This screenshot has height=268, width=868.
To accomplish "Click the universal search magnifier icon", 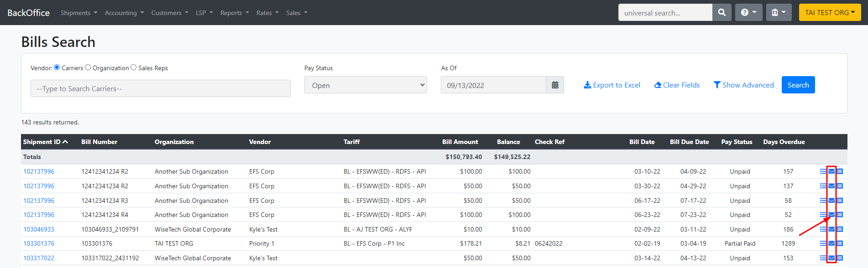I will (x=722, y=13).
